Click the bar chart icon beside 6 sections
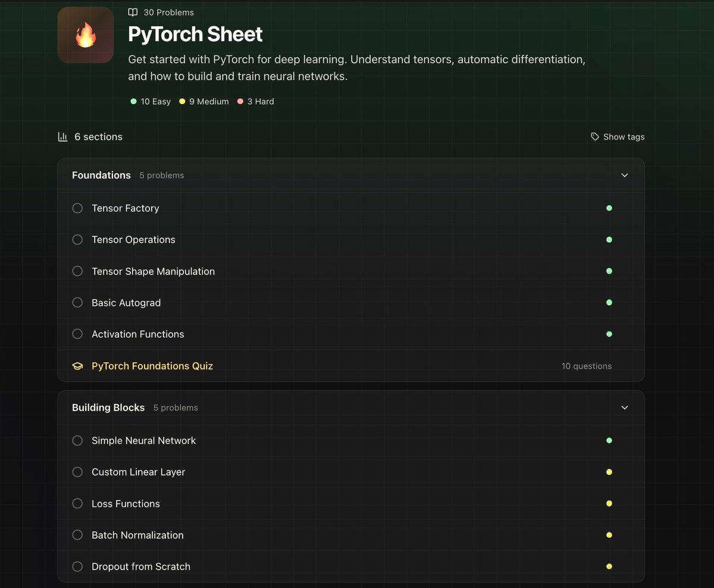Image resolution: width=714 pixels, height=588 pixels. tap(62, 137)
